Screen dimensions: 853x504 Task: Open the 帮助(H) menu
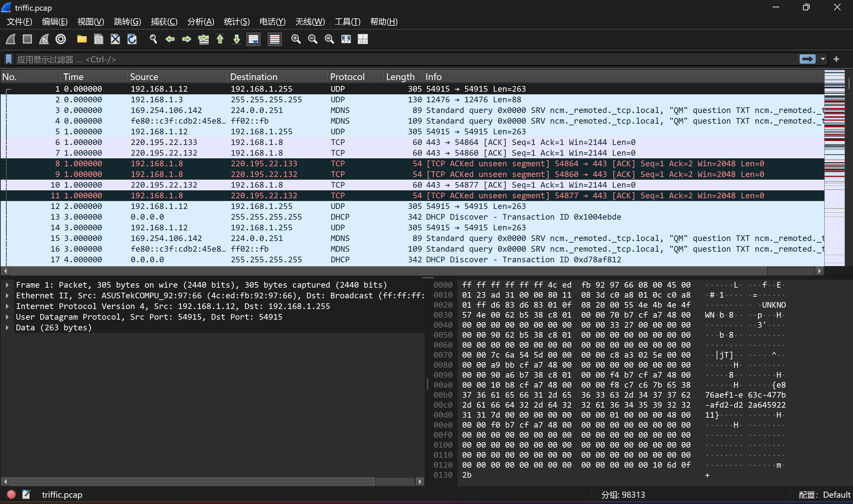pos(384,21)
